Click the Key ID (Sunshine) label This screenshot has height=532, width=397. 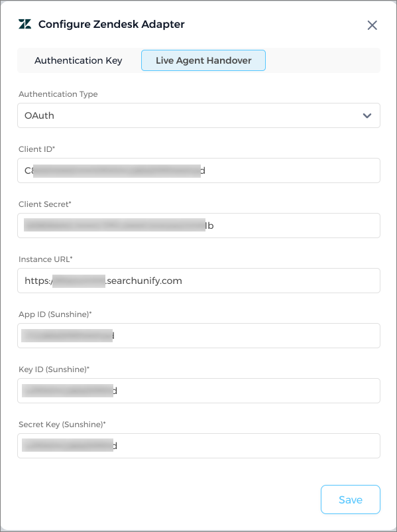point(54,369)
